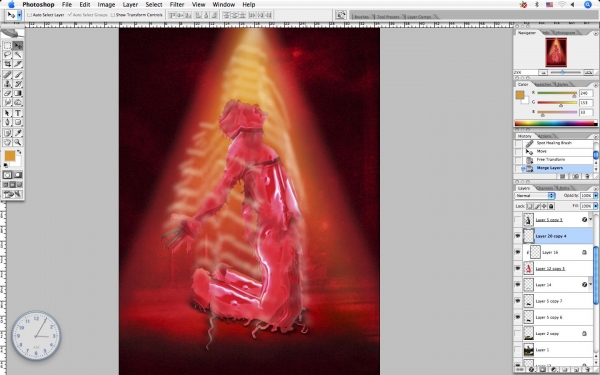Select the Brush tool
This screenshot has height=375, width=600.
(x=18, y=75)
